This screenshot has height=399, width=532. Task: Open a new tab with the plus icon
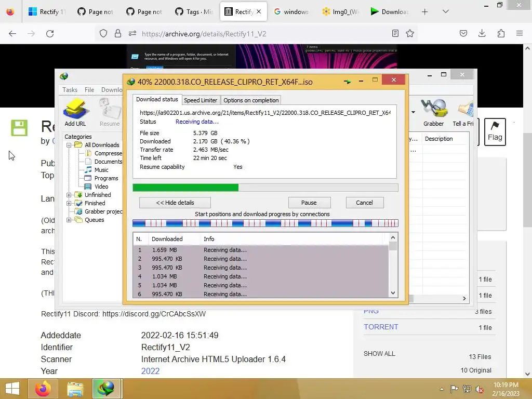click(424, 11)
